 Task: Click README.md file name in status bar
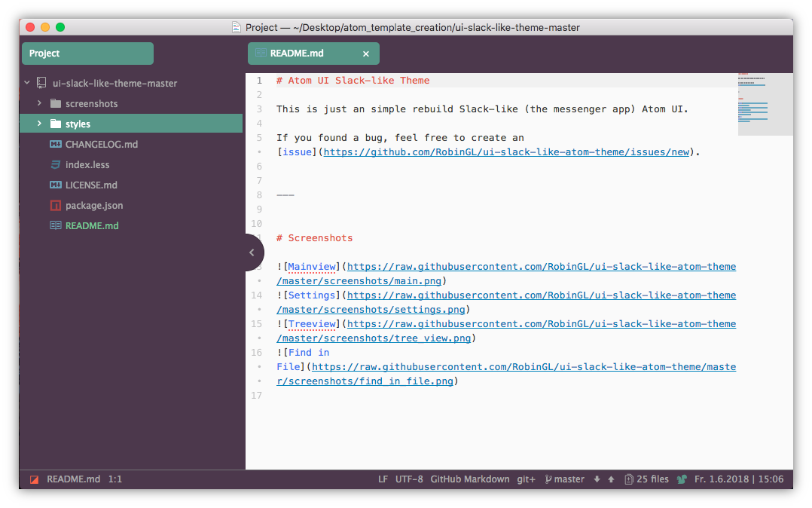[x=74, y=479]
